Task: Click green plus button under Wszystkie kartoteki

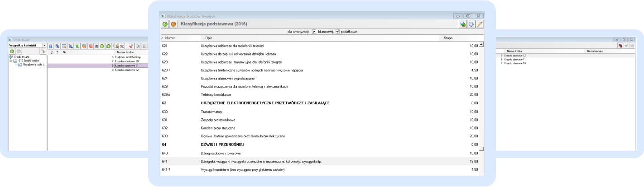Action: (12, 51)
